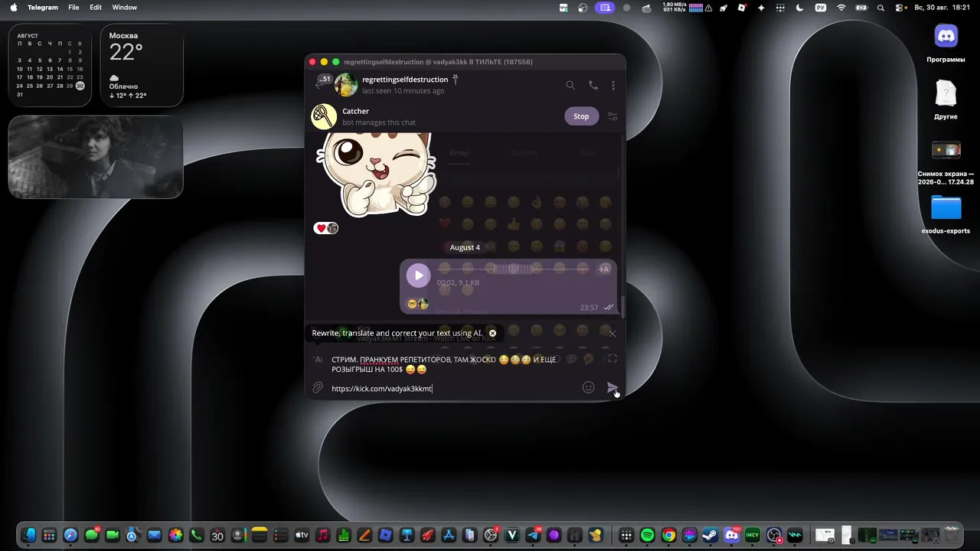Attach a file with the paperclip
The width and height of the screenshot is (980, 551).
[318, 388]
